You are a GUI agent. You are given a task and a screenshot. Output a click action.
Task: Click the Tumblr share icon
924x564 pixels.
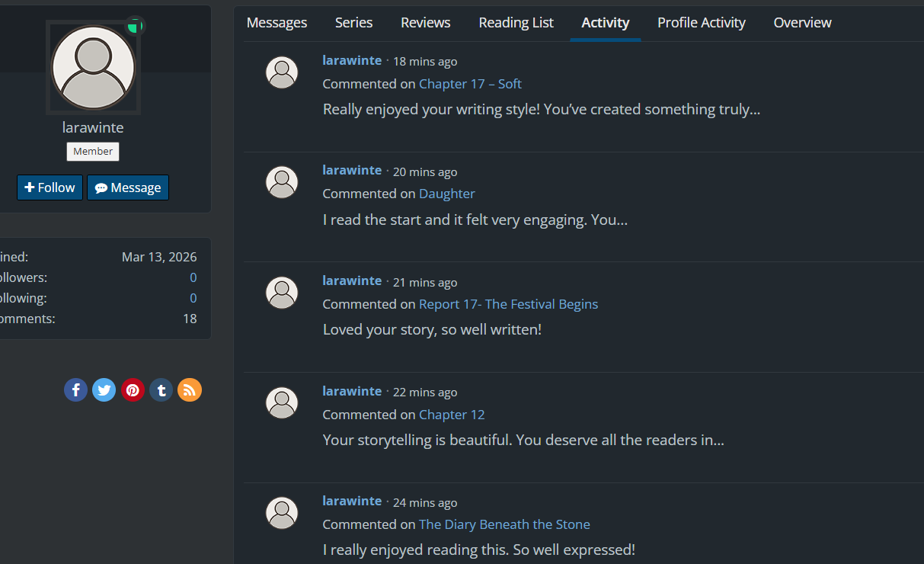point(161,390)
